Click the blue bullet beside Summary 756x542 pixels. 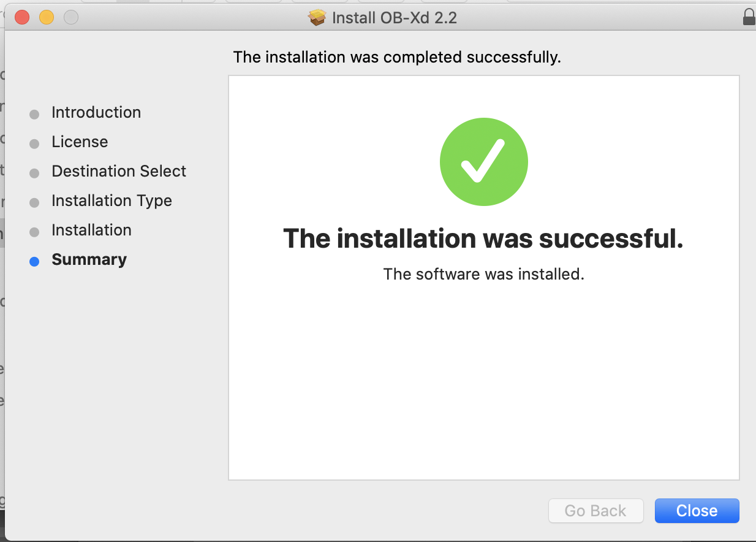click(x=34, y=261)
